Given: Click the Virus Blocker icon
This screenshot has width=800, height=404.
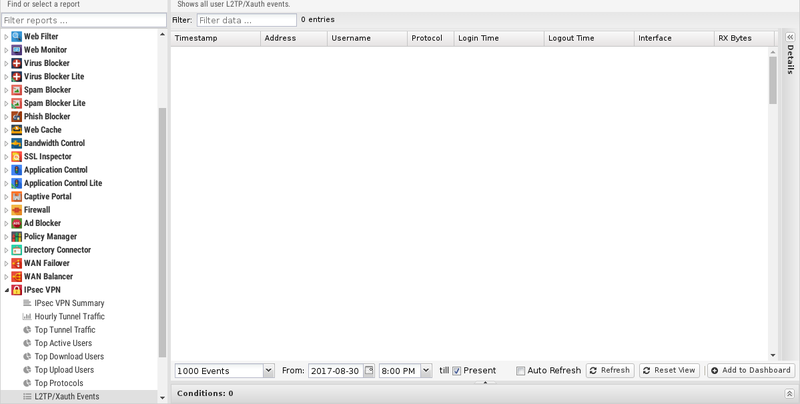Looking at the screenshot, I should (16, 63).
